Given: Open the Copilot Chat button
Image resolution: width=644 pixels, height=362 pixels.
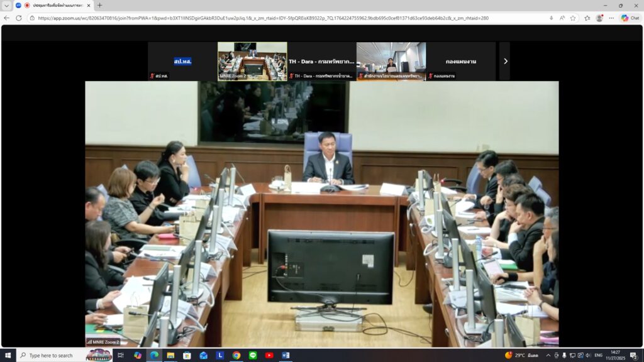Looking at the screenshot, I should click(x=630, y=18).
